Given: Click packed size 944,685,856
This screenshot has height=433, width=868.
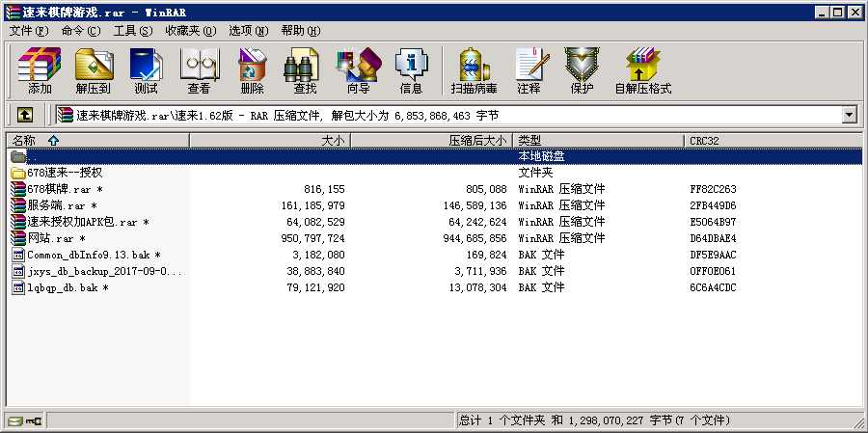Looking at the screenshot, I should coord(475,238).
